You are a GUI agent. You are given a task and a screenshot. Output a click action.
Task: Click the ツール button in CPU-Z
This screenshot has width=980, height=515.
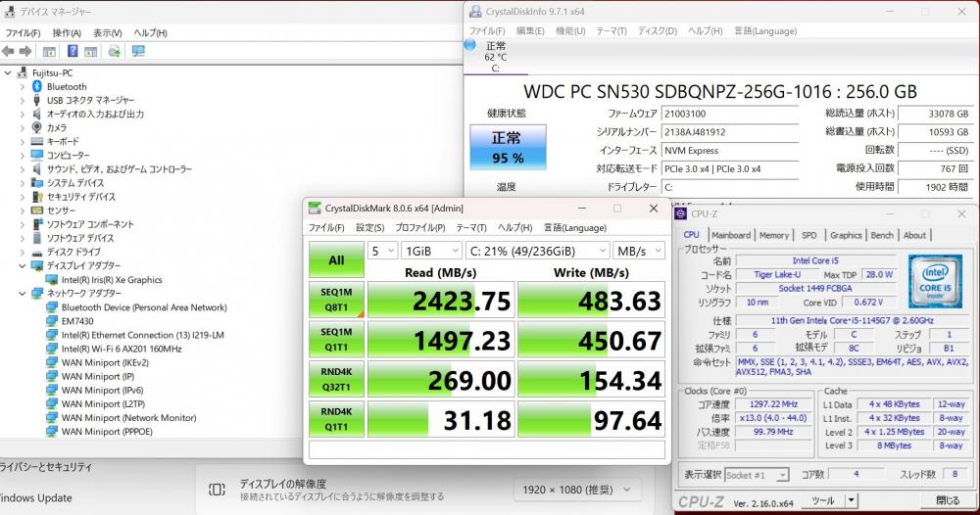coord(822,500)
